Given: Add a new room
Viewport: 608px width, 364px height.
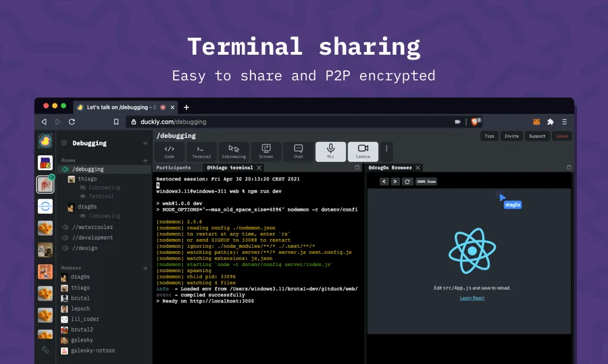Looking at the screenshot, I should 145,160.
